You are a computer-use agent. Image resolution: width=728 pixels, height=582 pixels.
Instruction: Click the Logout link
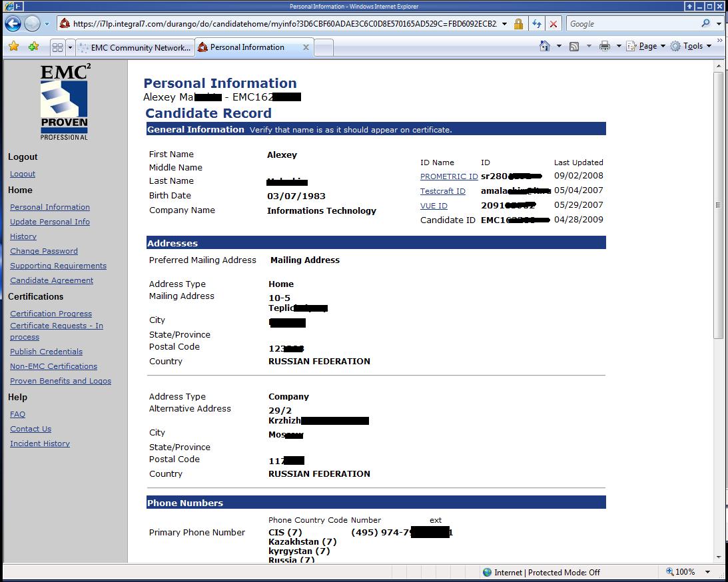23,174
